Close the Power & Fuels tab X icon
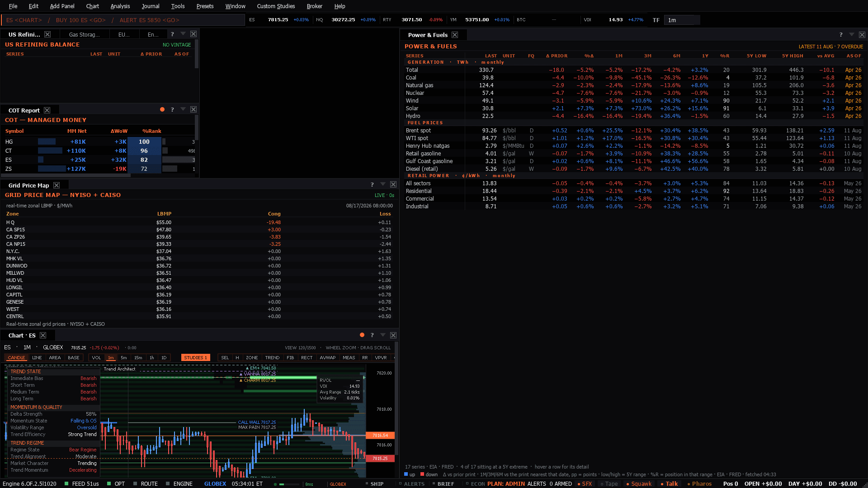 [455, 35]
